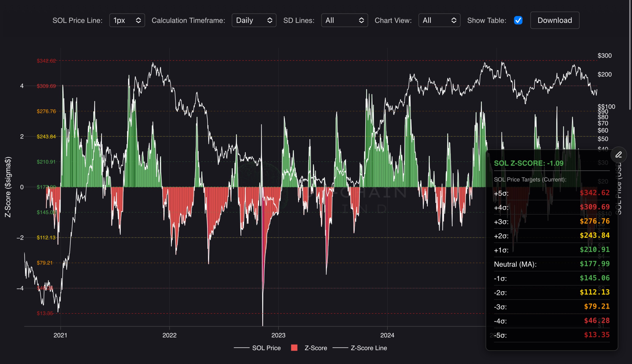
Task: Toggle the red Z-Score legend swatch
Action: tap(294, 348)
